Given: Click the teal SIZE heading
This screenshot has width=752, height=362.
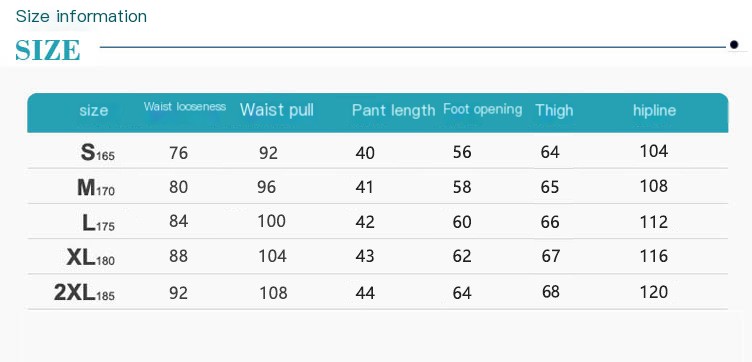Looking at the screenshot, I should pyautogui.click(x=47, y=50).
